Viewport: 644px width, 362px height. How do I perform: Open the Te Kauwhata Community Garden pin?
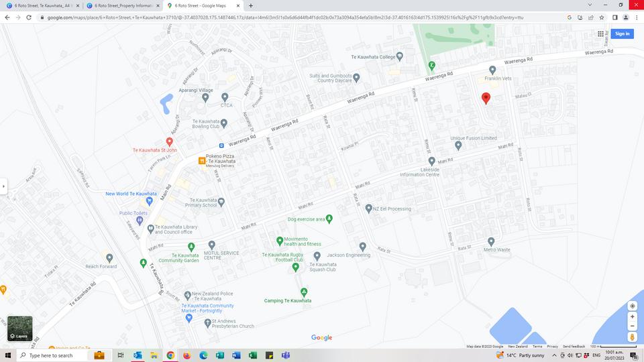[191, 247]
